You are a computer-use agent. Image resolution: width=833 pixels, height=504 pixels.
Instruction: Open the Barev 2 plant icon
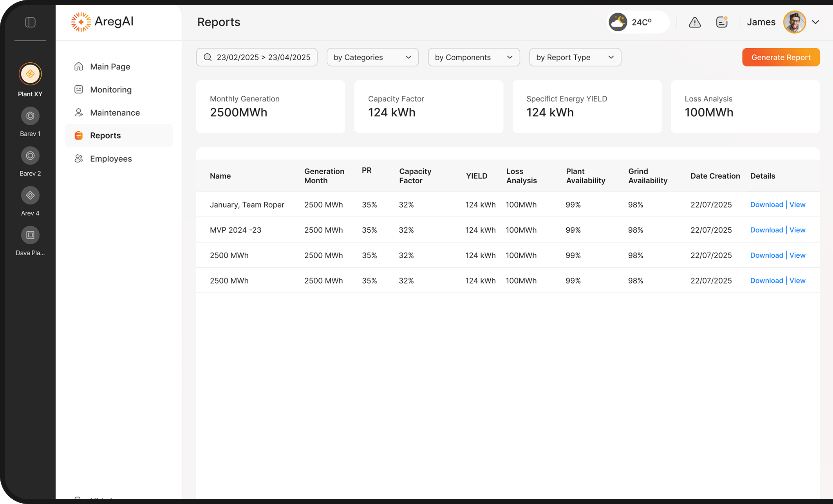pyautogui.click(x=30, y=156)
